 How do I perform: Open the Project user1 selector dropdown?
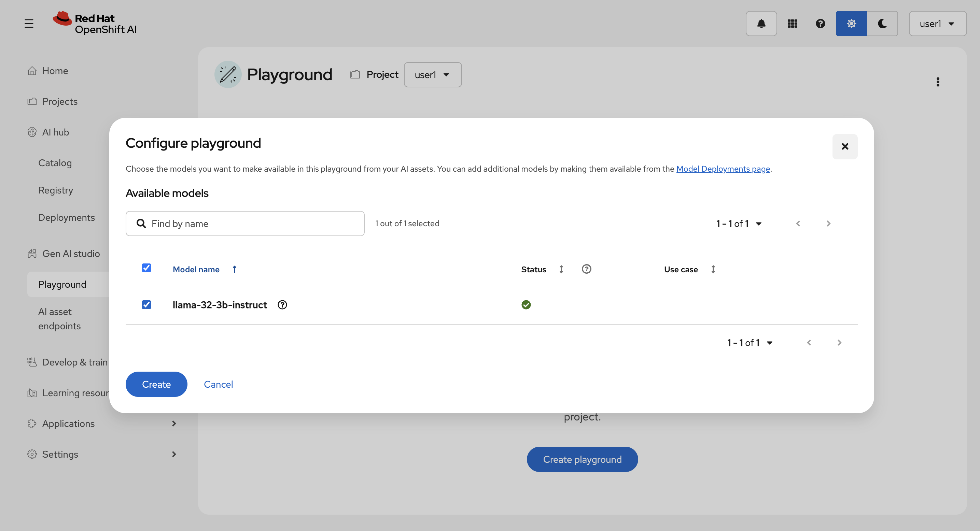pyautogui.click(x=433, y=75)
